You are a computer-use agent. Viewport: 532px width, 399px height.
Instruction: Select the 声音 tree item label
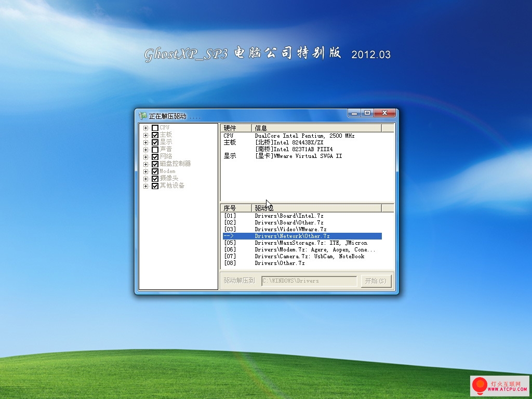(166, 149)
